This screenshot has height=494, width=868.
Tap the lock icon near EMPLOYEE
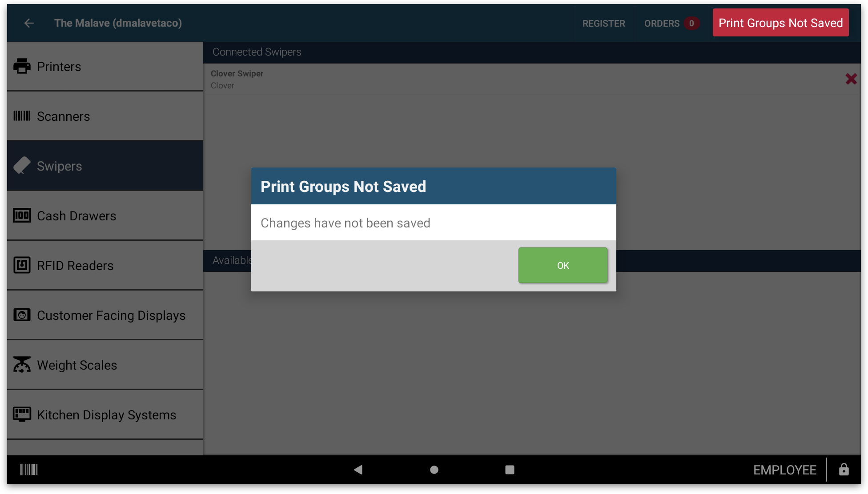click(844, 470)
